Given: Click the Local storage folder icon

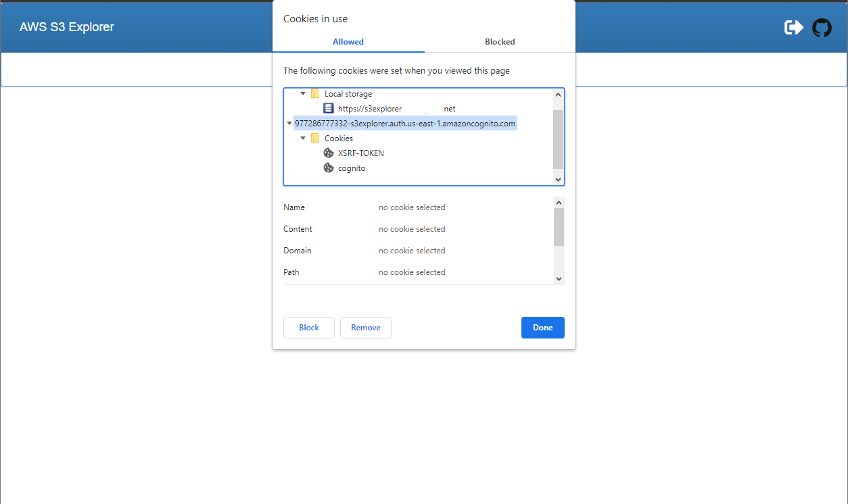Looking at the screenshot, I should [315, 93].
